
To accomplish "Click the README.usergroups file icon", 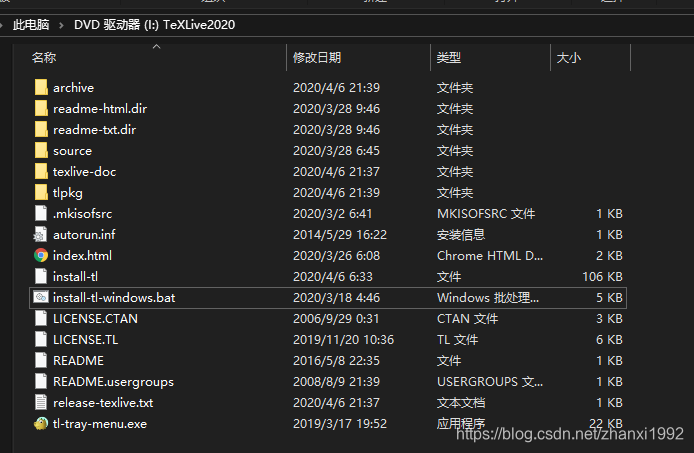I will point(41,382).
